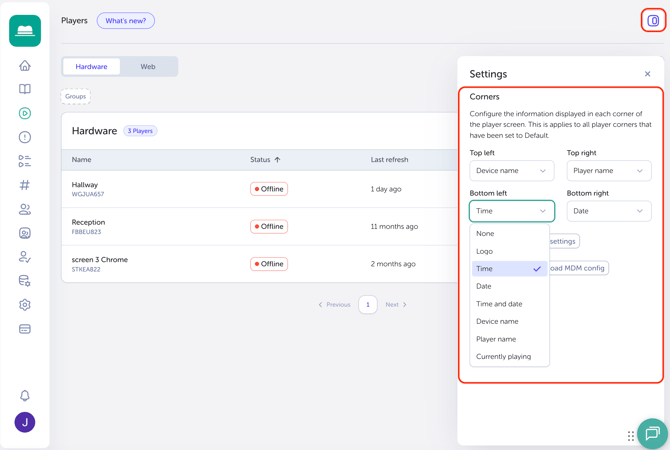Go to Previous page
The image size is (670, 450).
(x=334, y=305)
